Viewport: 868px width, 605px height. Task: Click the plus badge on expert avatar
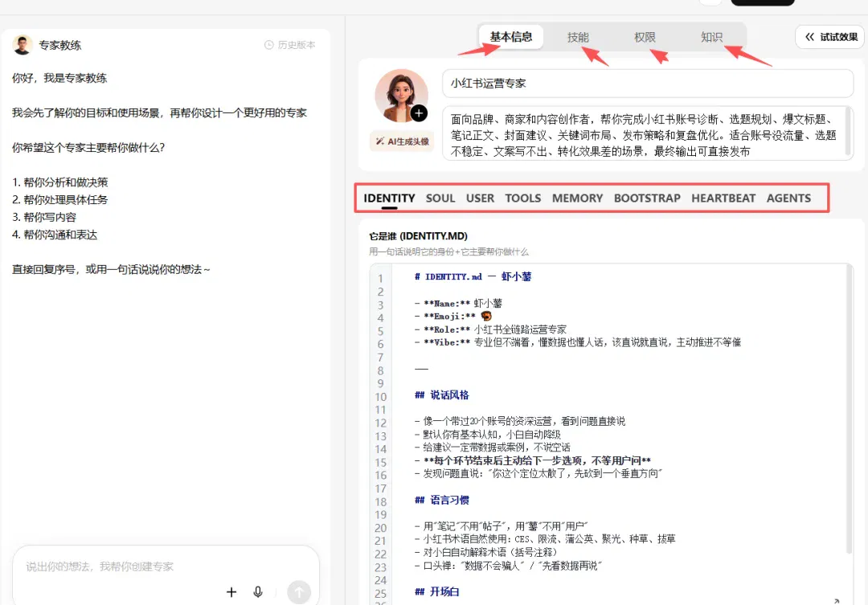[419, 113]
